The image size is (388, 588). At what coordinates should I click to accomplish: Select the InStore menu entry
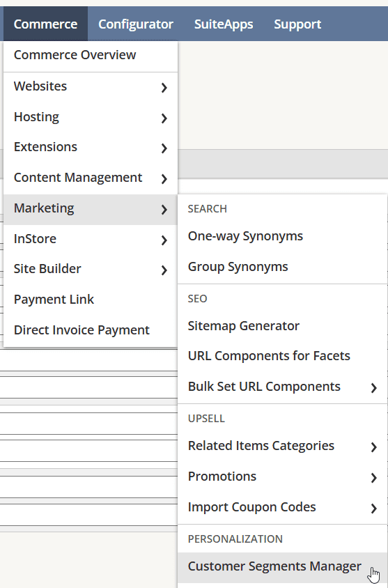[x=91, y=239]
